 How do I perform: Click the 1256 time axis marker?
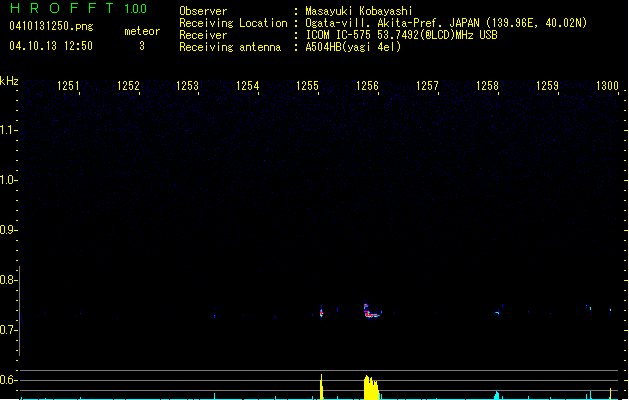point(367,86)
